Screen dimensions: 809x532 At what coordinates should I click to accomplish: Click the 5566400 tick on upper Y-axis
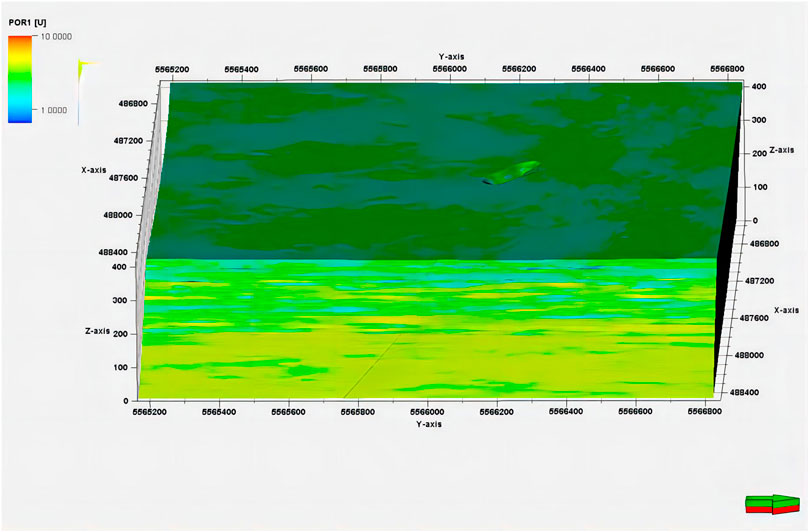click(x=589, y=69)
